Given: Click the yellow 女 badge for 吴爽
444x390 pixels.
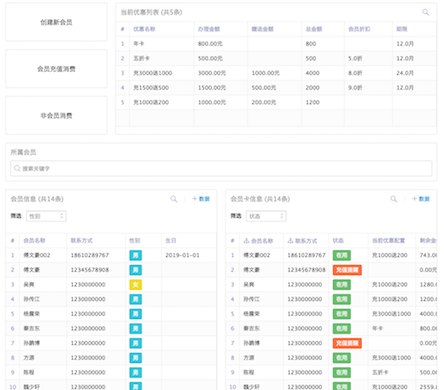Looking at the screenshot, I should (x=136, y=285).
